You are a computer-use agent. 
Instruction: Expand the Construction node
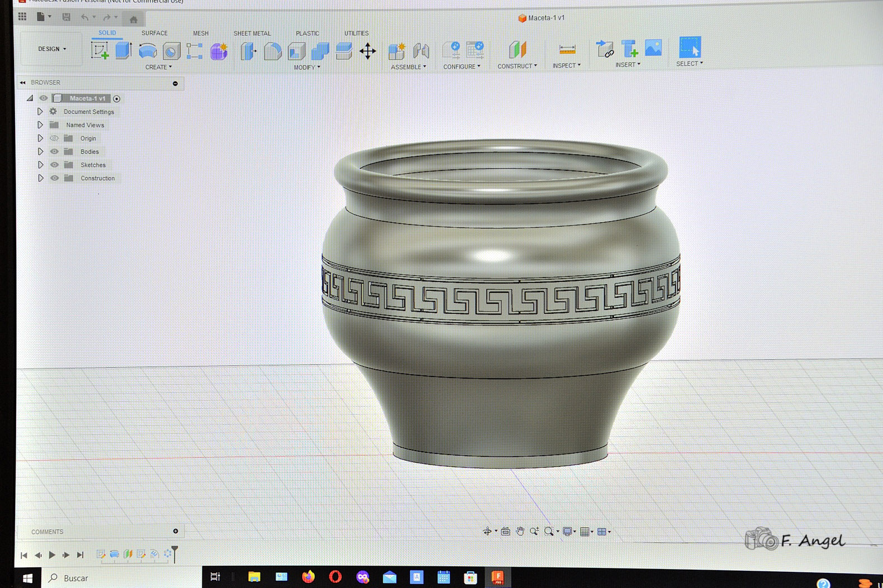point(40,179)
